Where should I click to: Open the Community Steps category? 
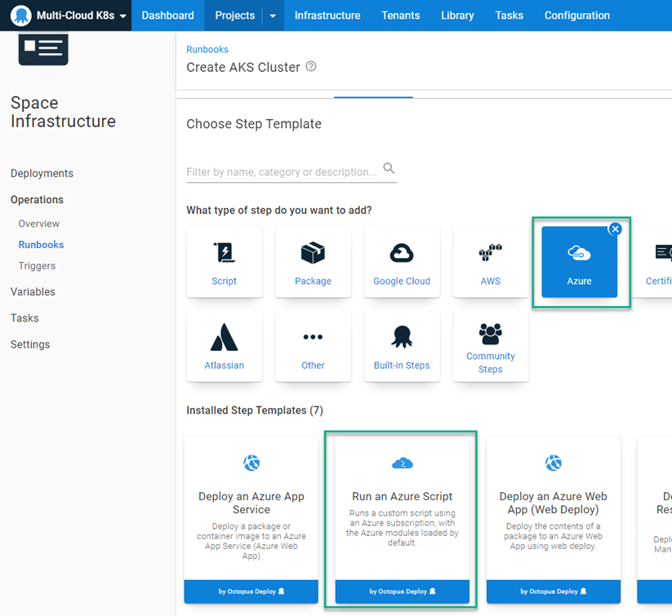coord(490,345)
